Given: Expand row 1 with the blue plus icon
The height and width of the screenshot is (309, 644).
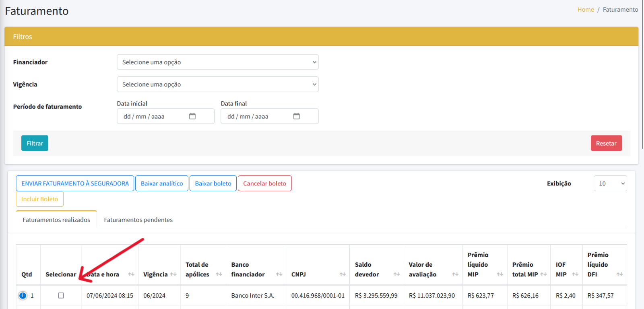Looking at the screenshot, I should (23, 295).
